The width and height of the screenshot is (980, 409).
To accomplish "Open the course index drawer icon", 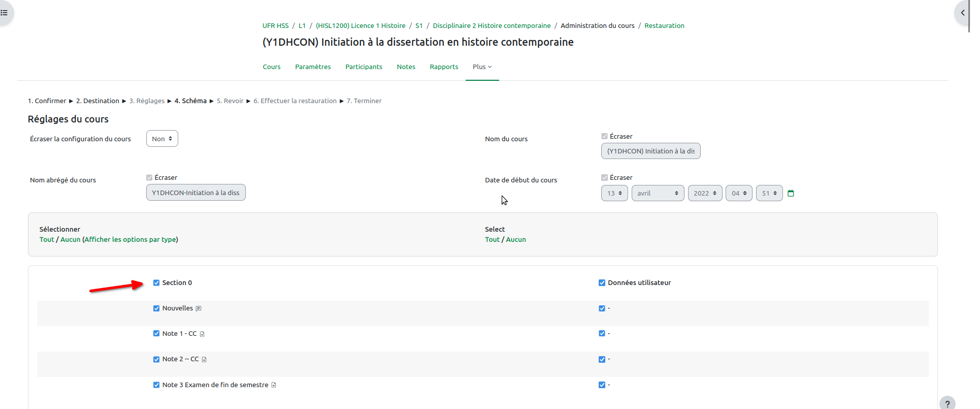I will (4, 13).
